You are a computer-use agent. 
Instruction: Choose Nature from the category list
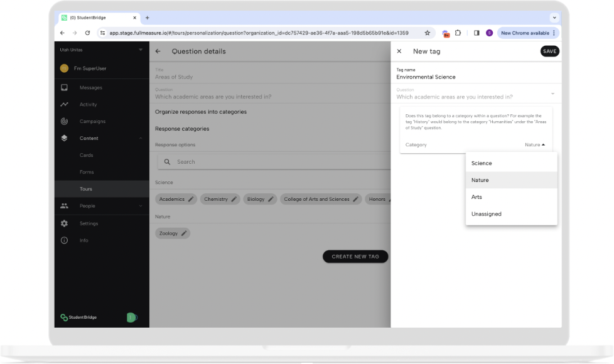tap(511, 180)
